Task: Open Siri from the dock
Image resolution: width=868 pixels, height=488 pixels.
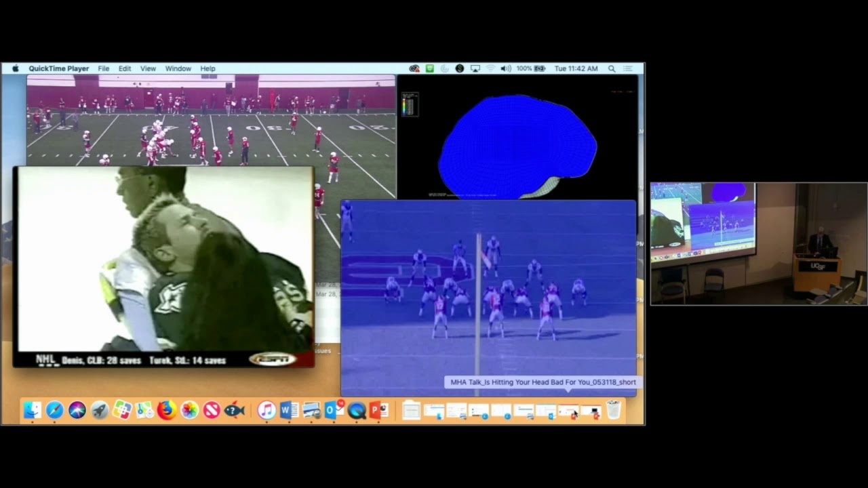Action: (77, 410)
